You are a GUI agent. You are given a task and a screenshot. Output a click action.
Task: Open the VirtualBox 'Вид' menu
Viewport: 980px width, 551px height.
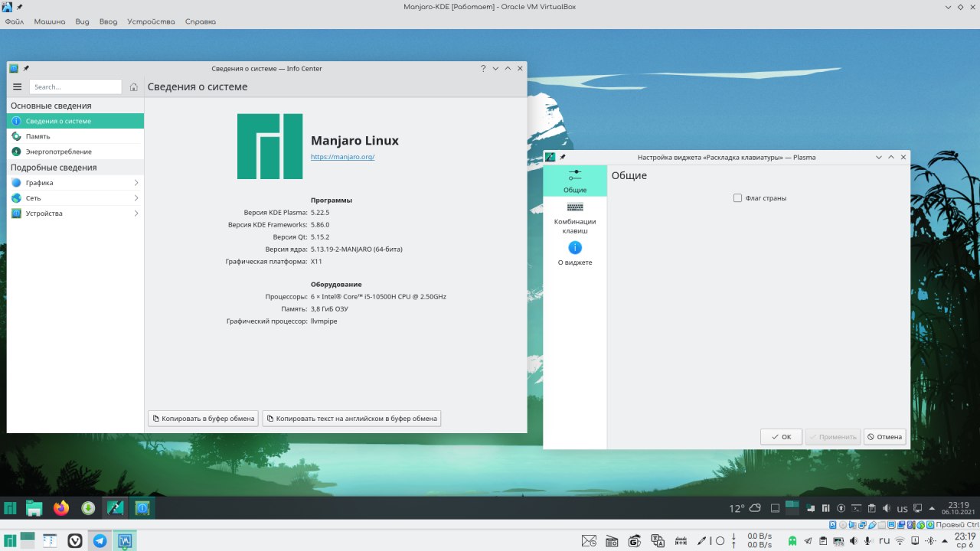point(83,21)
